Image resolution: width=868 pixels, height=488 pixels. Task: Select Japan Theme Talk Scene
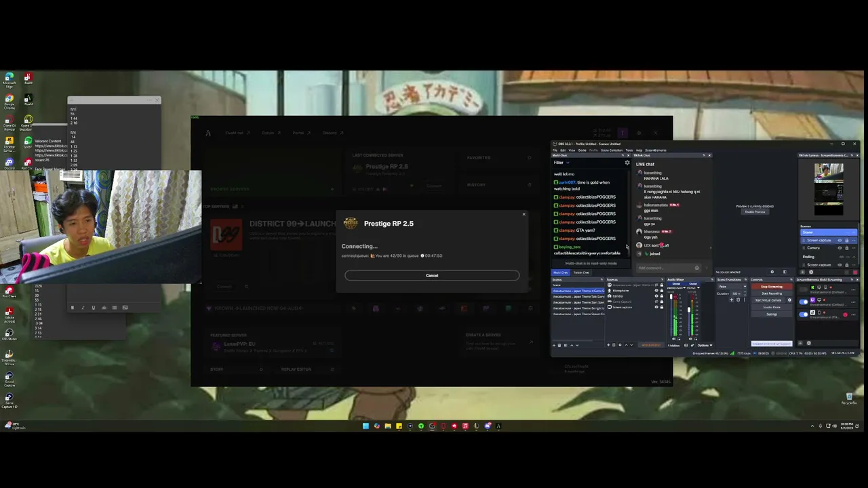(578, 296)
